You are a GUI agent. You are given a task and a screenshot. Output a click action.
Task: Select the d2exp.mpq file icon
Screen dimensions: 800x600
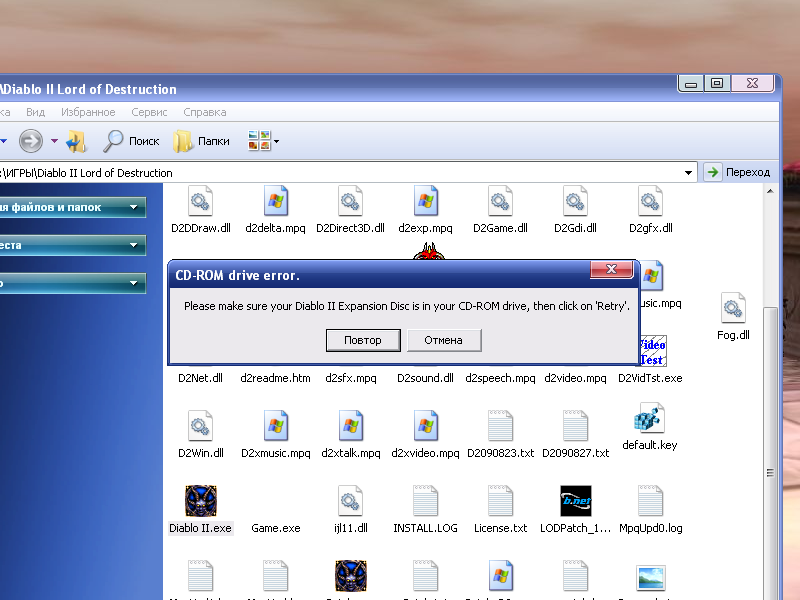coord(426,201)
